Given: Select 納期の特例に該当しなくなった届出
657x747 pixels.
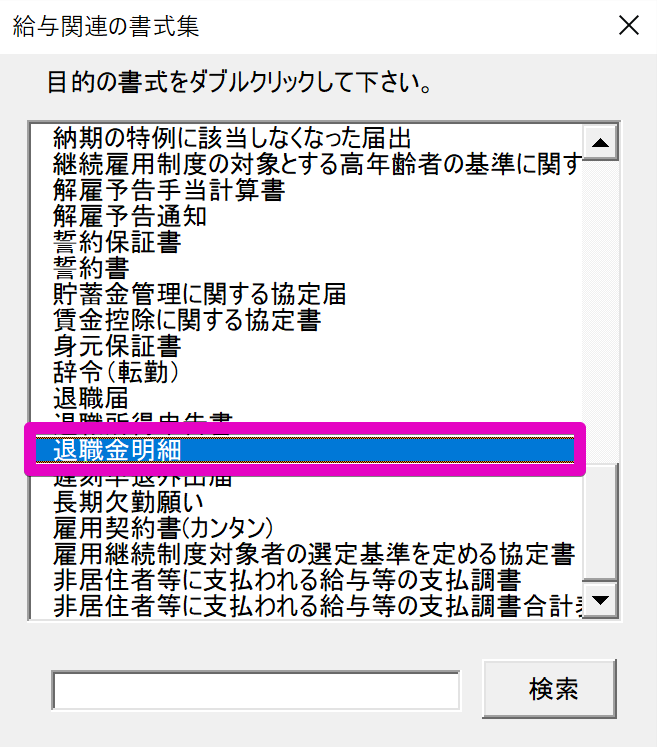Looking at the screenshot, I should pos(232,138).
